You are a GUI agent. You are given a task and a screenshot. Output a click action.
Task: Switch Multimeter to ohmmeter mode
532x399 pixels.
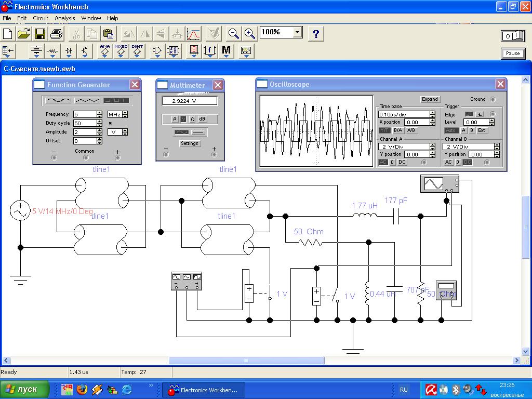coord(192,119)
